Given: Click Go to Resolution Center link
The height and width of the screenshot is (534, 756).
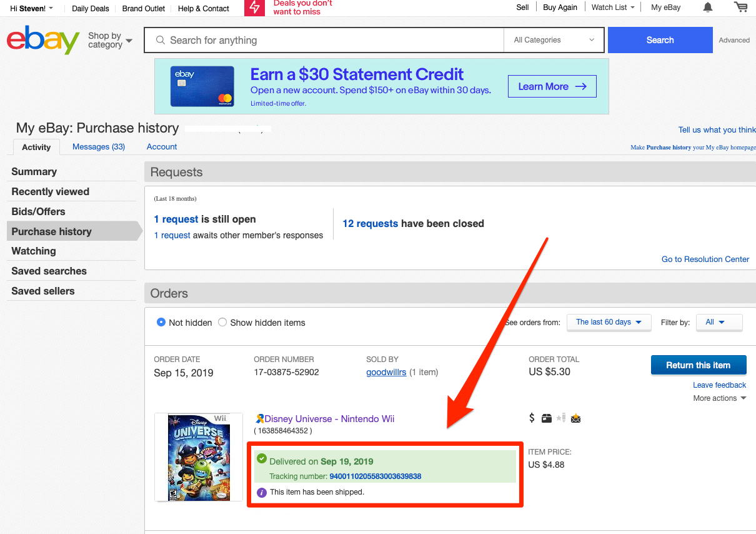Looking at the screenshot, I should pyautogui.click(x=705, y=259).
